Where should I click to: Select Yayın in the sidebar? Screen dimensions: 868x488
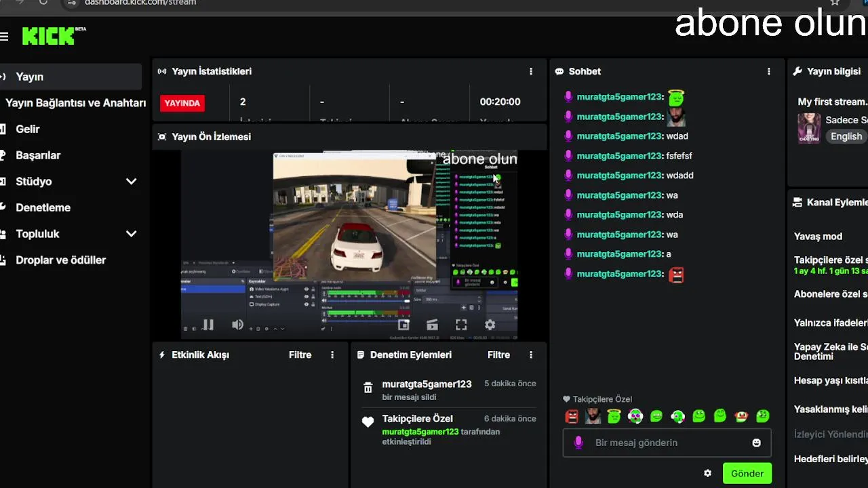[x=71, y=77]
